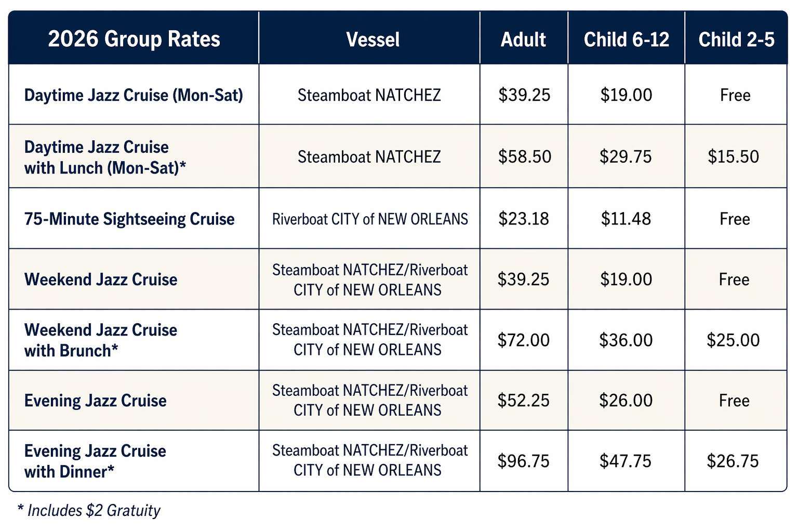Viewport: 798px width, 532px height.
Task: Click the "Vessel" column header
Action: point(373,39)
